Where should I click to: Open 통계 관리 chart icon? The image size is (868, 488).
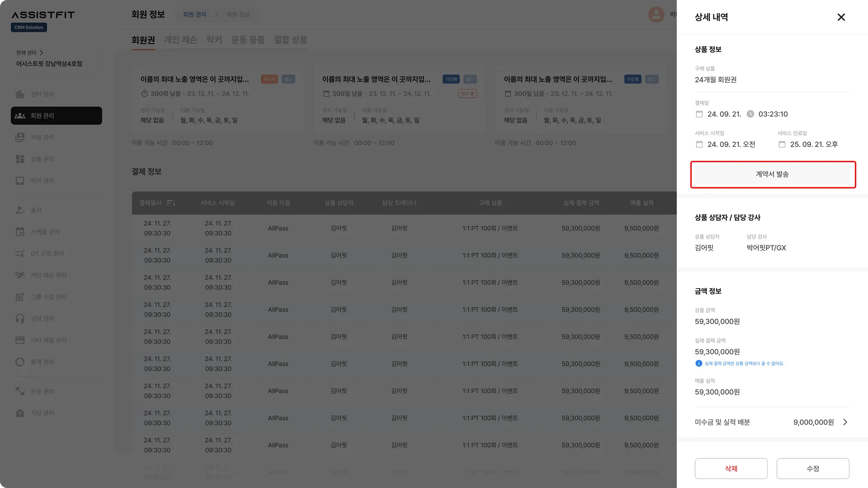[20, 362]
